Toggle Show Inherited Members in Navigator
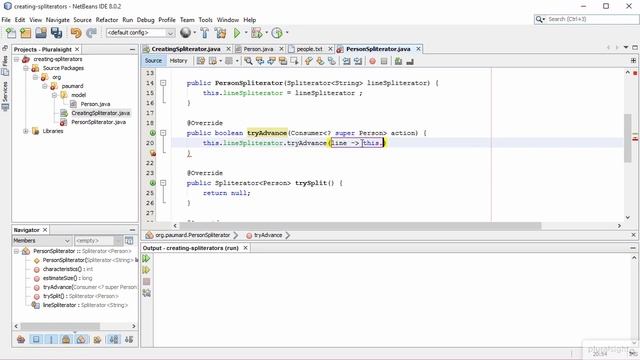This screenshot has height=360, width=640. click(21, 339)
